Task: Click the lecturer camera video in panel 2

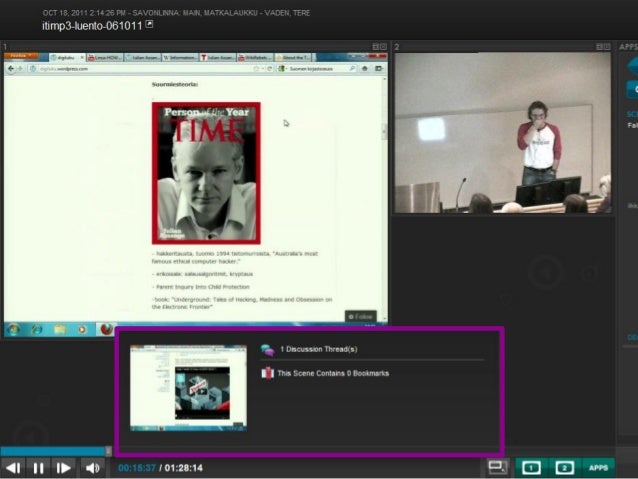Action: [503, 133]
